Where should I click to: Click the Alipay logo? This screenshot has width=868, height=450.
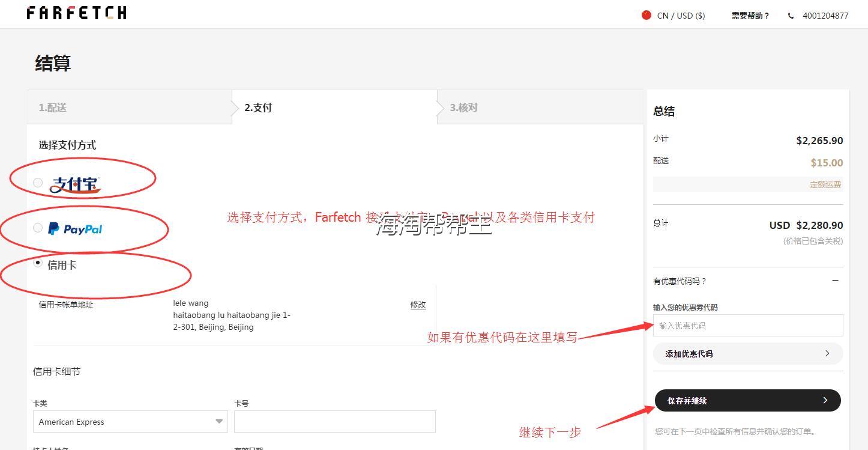pos(74,184)
